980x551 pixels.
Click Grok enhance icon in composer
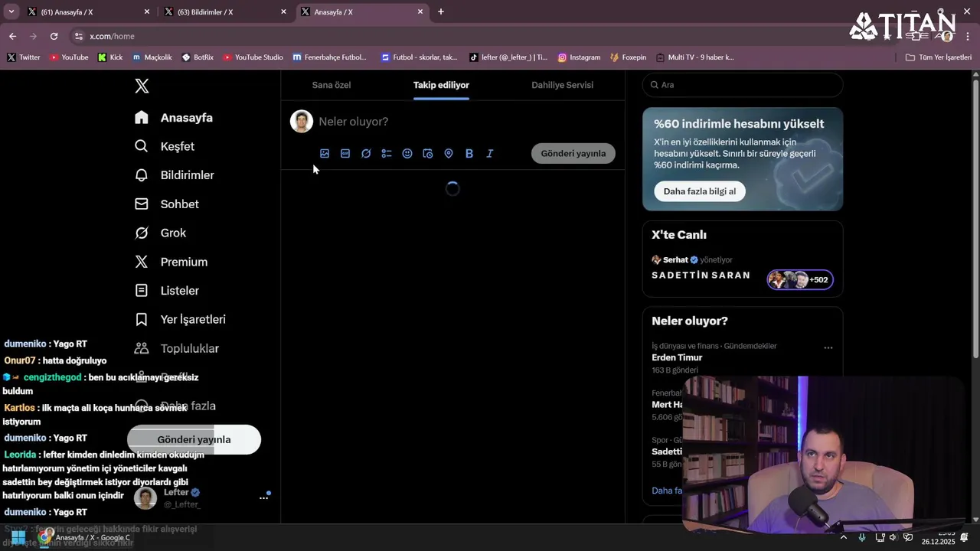click(366, 154)
